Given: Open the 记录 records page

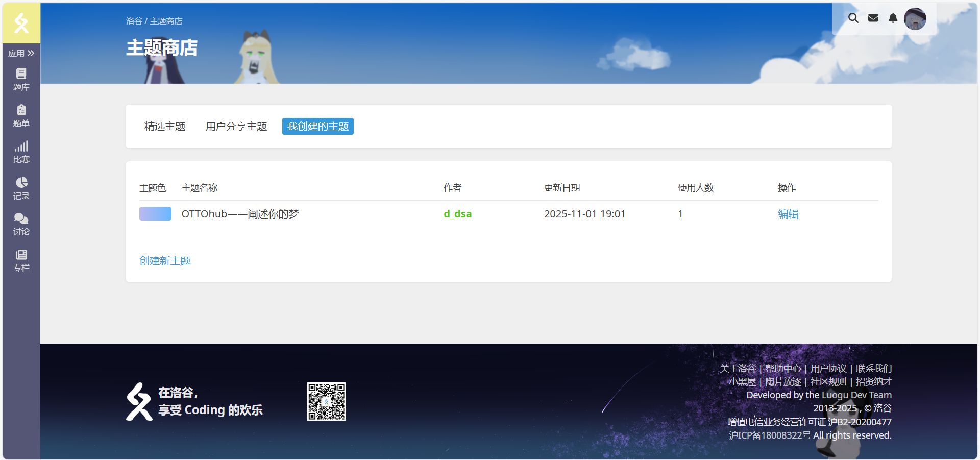Looking at the screenshot, I should (21, 188).
